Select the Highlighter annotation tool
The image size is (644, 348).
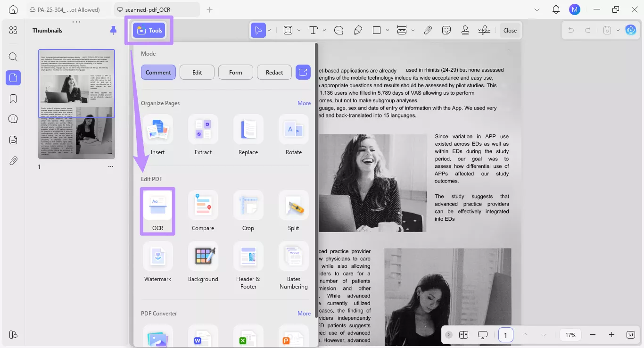point(358,30)
